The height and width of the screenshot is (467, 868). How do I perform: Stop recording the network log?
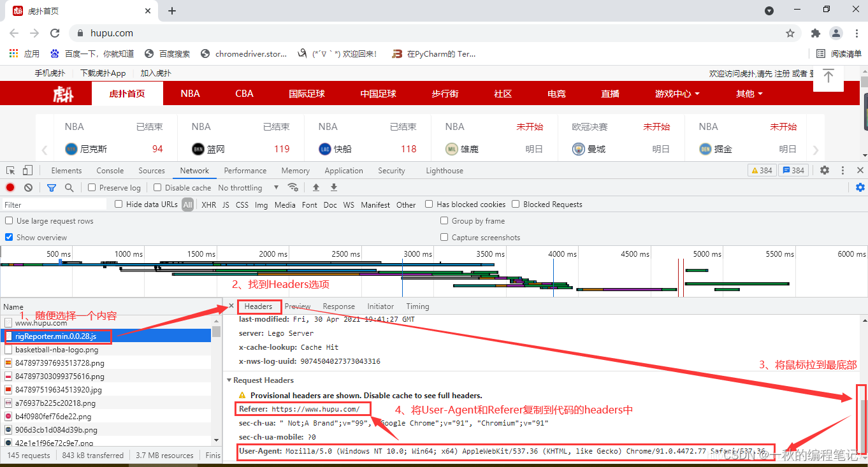[x=10, y=187]
